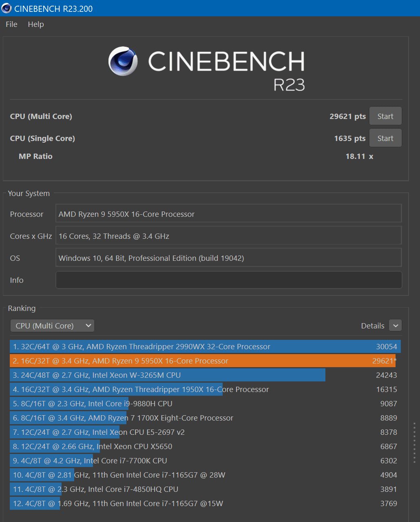Viewport: 420px width, 522px height.
Task: Expand the Details dropdown arrow
Action: point(395,326)
